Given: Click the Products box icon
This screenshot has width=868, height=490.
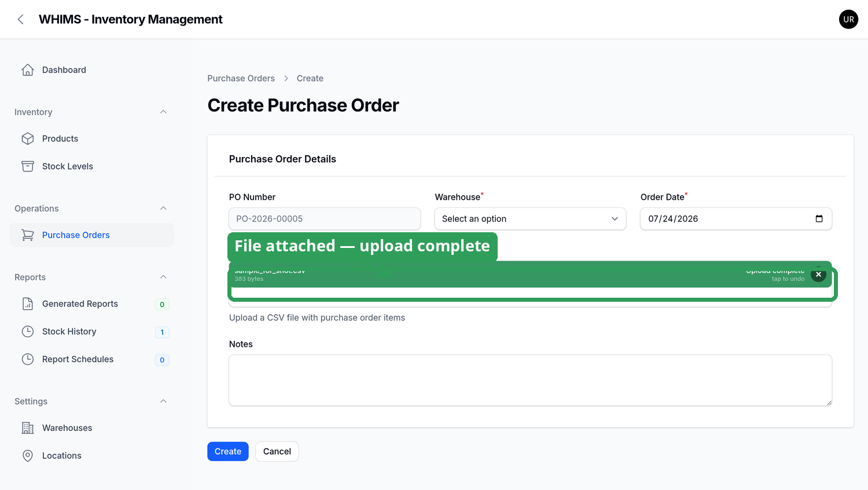Looking at the screenshot, I should 28,139.
